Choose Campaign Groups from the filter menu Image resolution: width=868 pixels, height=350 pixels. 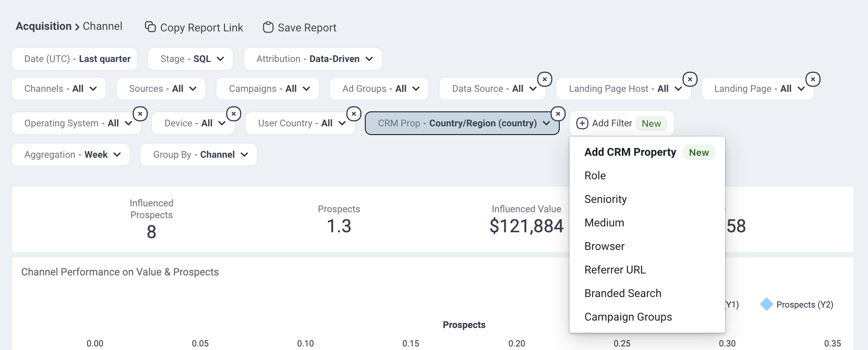[647, 317]
